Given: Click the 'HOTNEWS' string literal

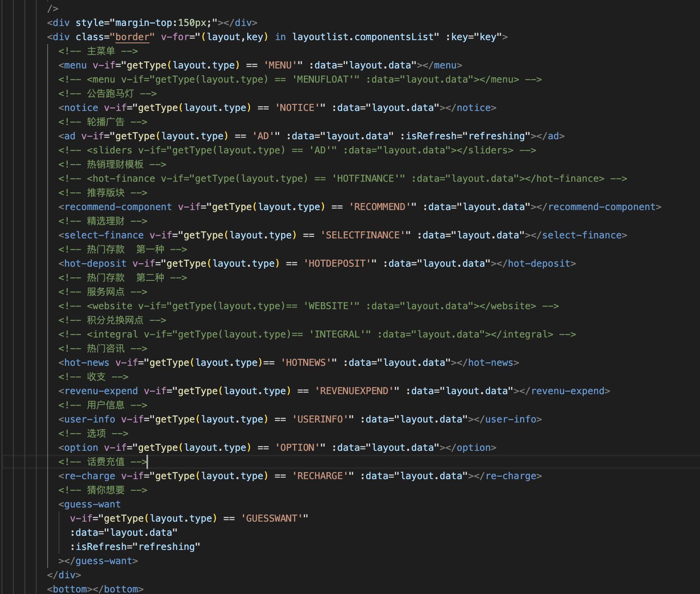Looking at the screenshot, I should pyautogui.click(x=306, y=363).
